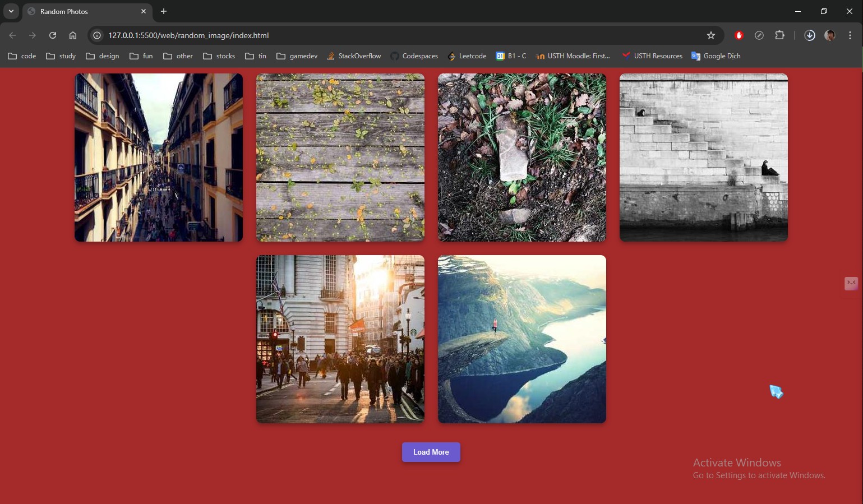Select the cliff and fjord landscape photo
The image size is (863, 504).
tap(522, 339)
